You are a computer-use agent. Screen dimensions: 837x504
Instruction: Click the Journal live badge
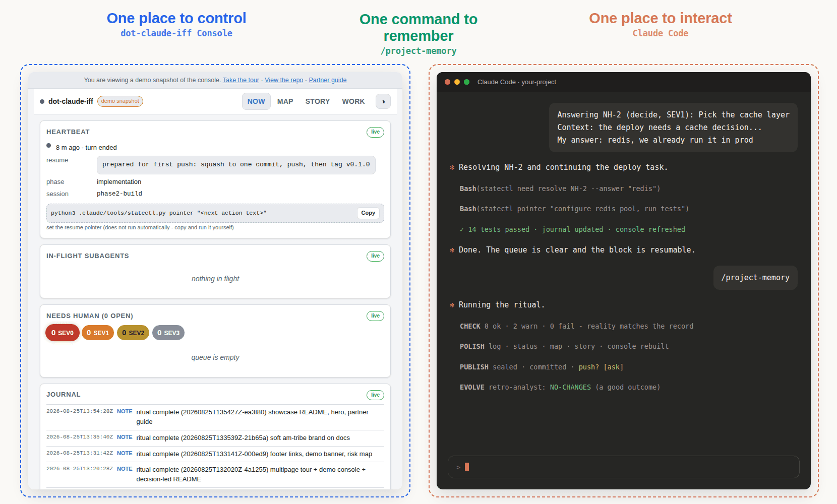pos(375,395)
